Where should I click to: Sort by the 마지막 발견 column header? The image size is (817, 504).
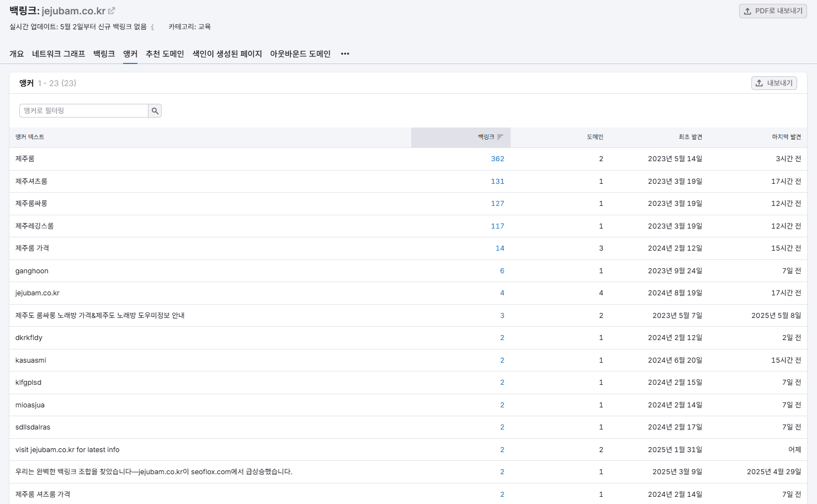787,137
